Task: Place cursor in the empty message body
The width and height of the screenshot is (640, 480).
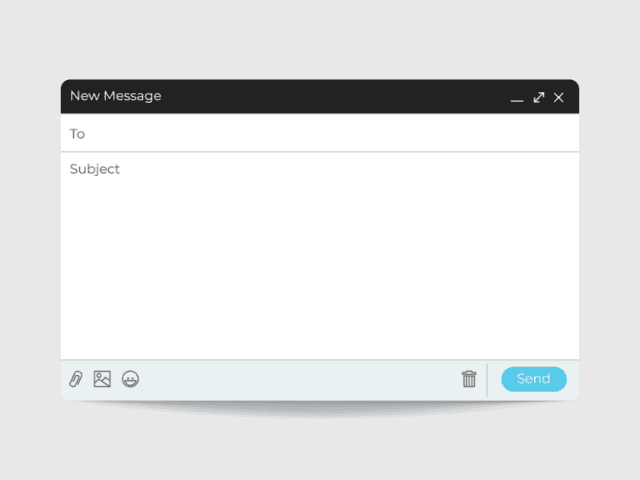Action: [320, 271]
